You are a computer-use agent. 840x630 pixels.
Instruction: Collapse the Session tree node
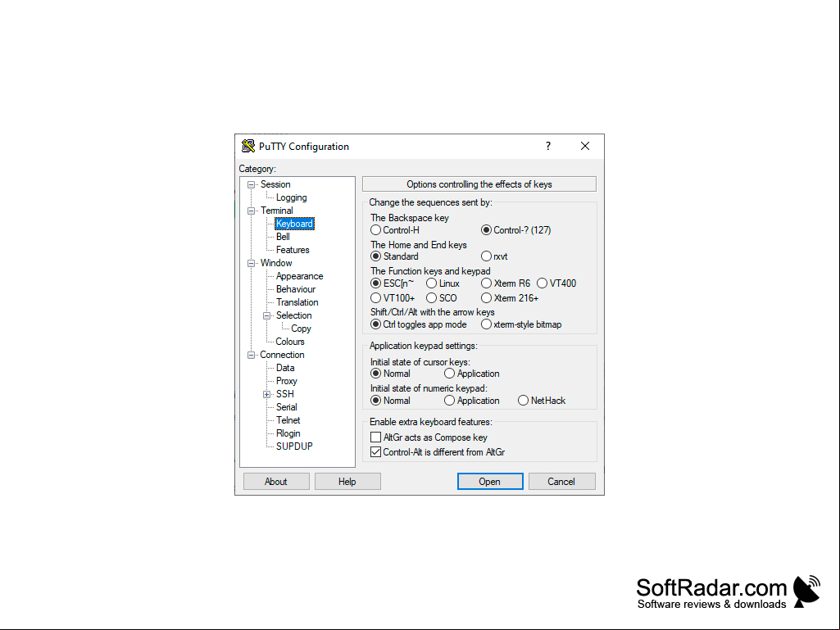[251, 185]
